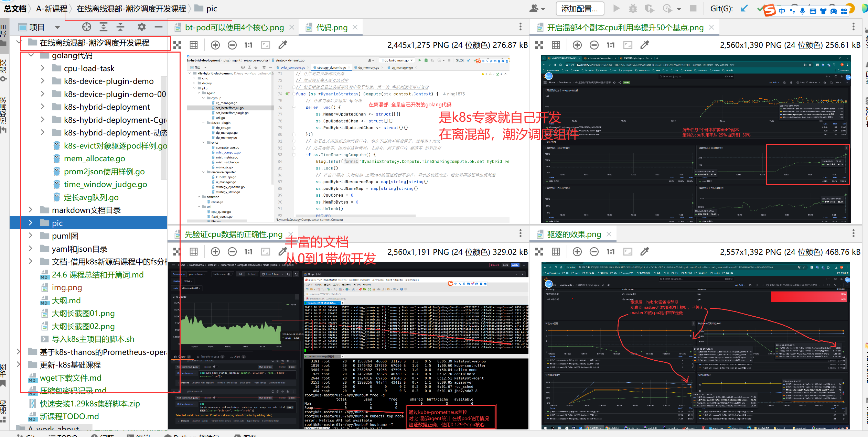Zoom in on 代码.png image
This screenshot has height=437, width=868.
(x=215, y=45)
